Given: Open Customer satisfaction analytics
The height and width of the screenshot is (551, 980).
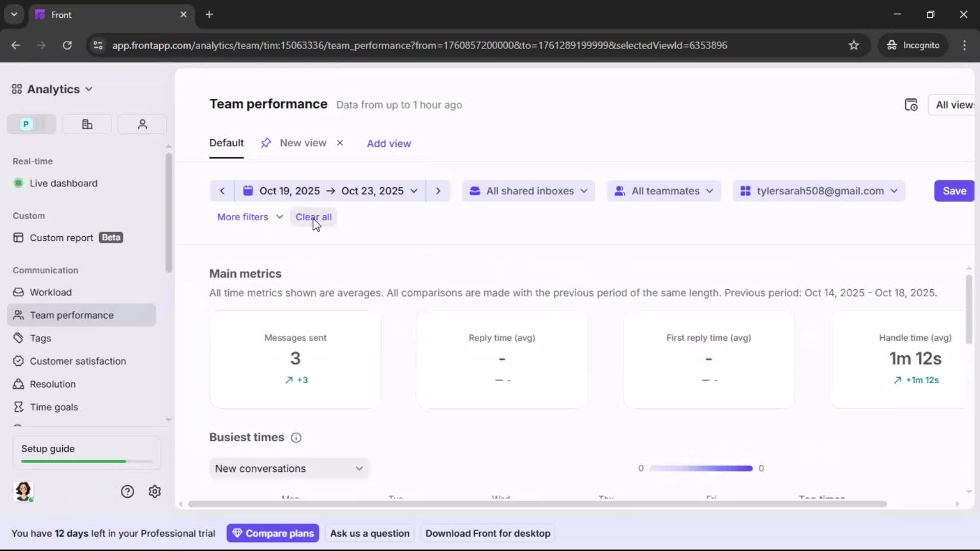Looking at the screenshot, I should tap(77, 361).
